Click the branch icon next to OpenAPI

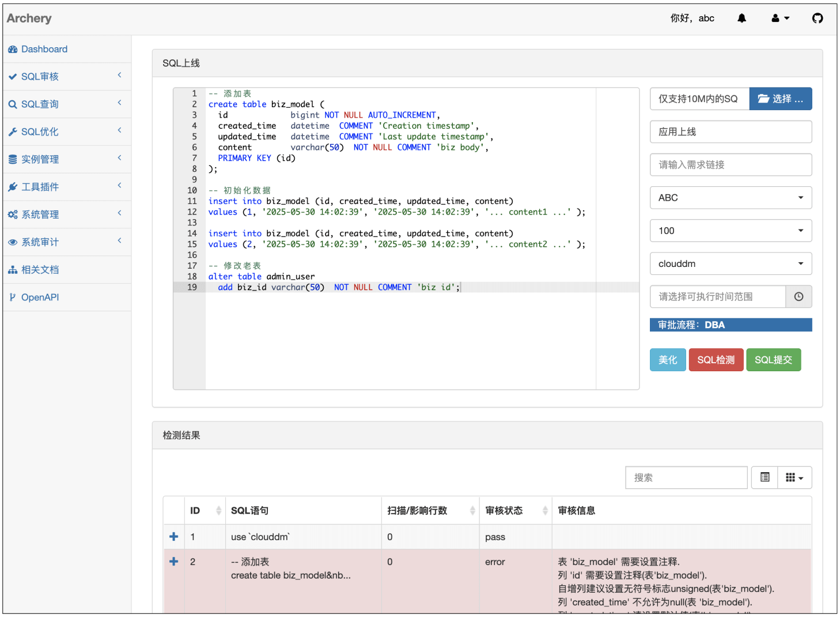pyautogui.click(x=13, y=297)
